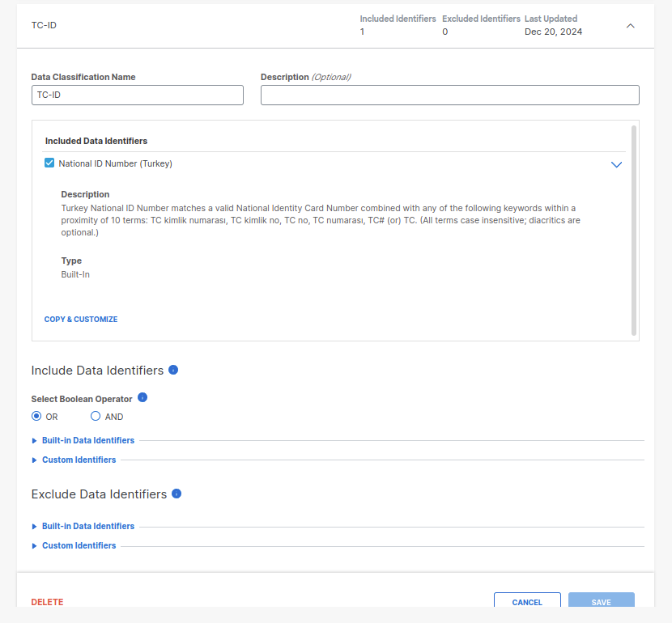Uncheck National ID Number (Turkey) checkbox

(x=49, y=163)
